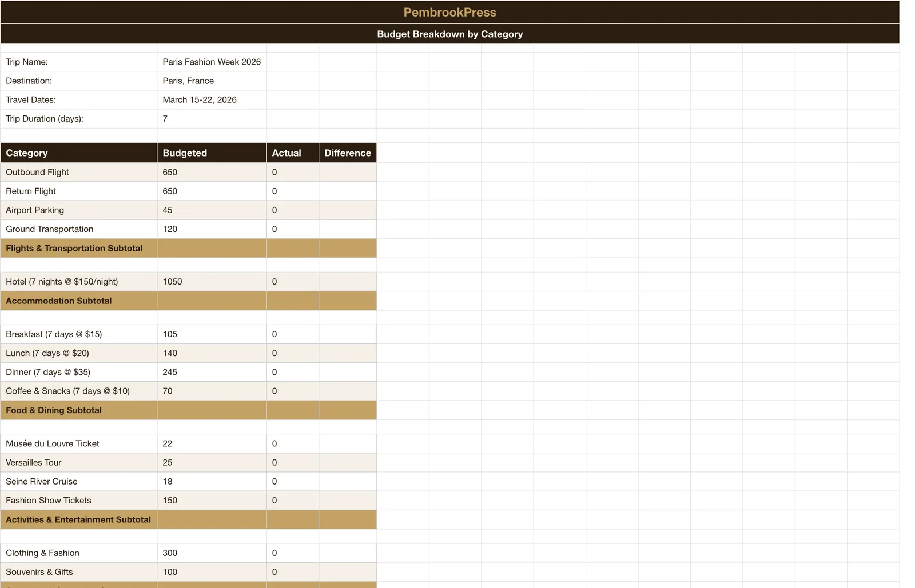The image size is (915, 588).
Task: Click Ground Transportation budgeted value 120
Action: [x=212, y=229]
